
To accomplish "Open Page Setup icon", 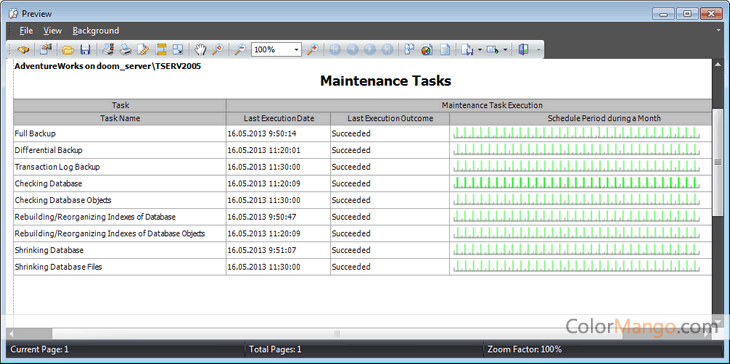I will (x=143, y=49).
